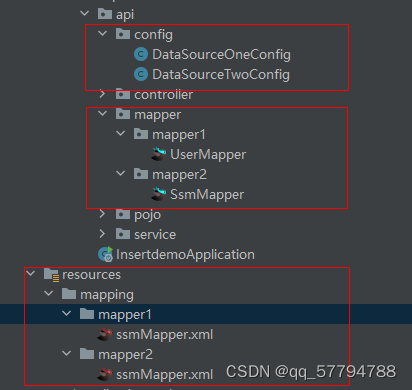Viewport: 412px width, 390px height.
Task: Select the resources folder label
Action: pos(91,275)
